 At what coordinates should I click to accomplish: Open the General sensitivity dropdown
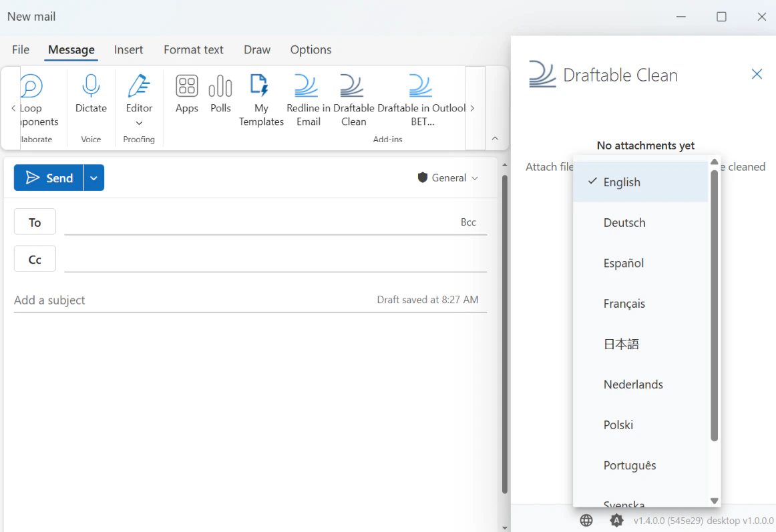click(x=447, y=178)
